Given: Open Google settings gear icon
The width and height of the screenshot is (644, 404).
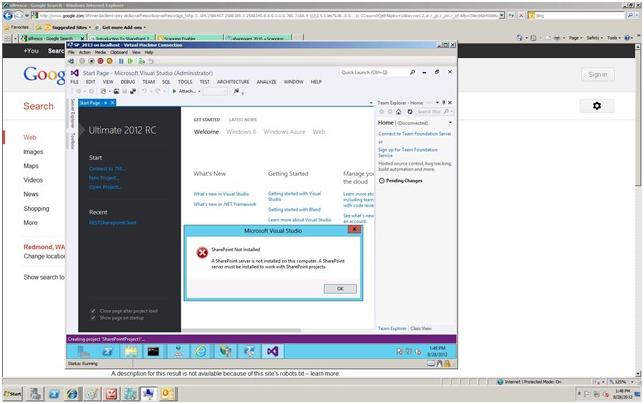Looking at the screenshot, I should click(597, 106).
